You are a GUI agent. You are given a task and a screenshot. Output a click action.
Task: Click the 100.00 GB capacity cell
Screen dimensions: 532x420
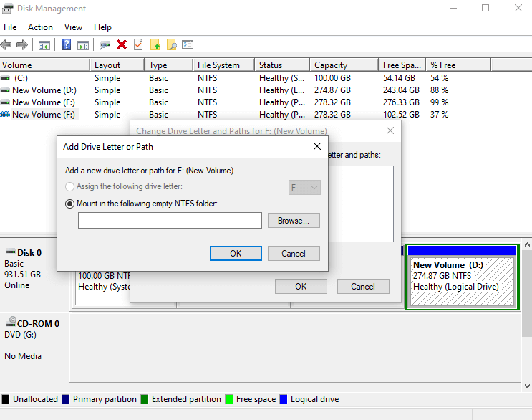point(332,78)
